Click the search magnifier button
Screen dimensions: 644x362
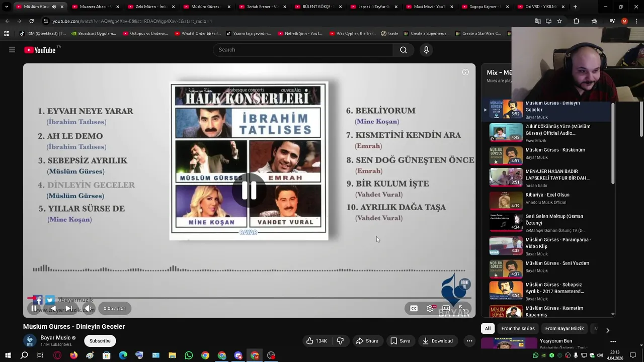pos(404,50)
